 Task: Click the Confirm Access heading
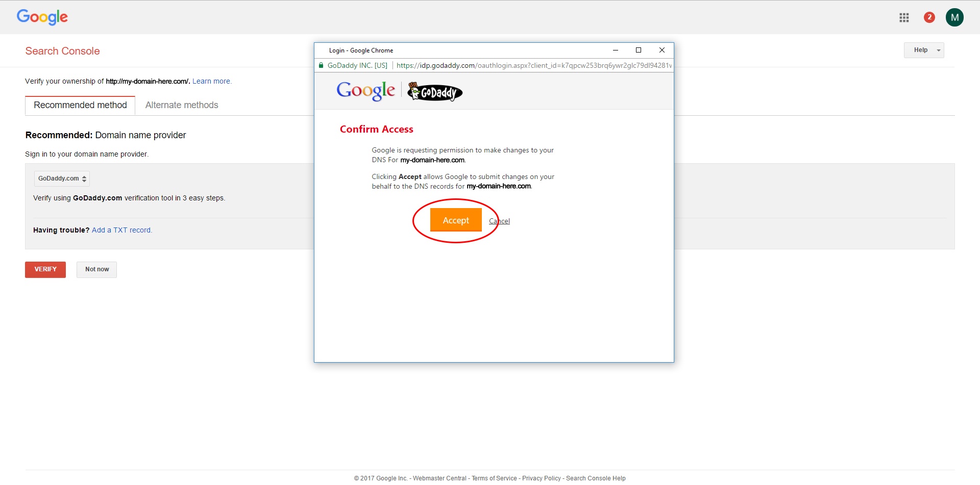377,130
